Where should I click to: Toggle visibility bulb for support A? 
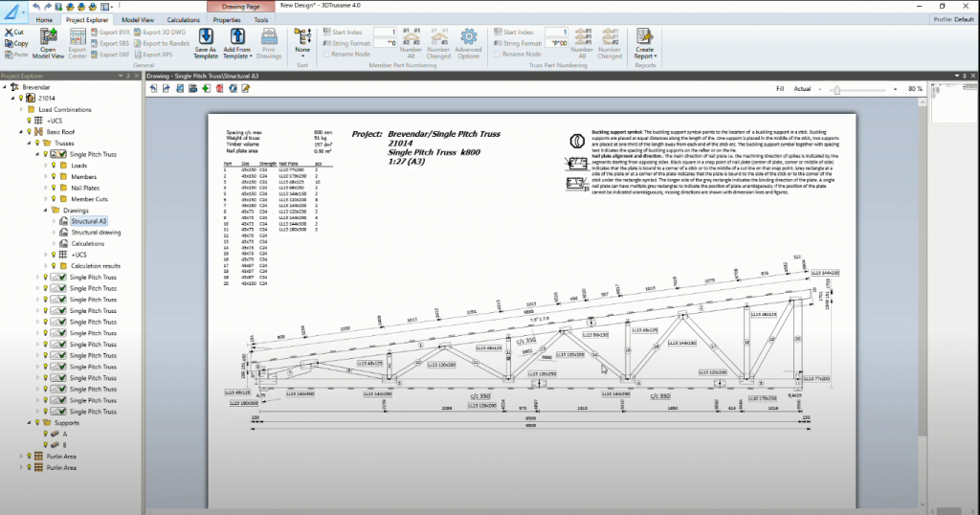pyautogui.click(x=45, y=434)
